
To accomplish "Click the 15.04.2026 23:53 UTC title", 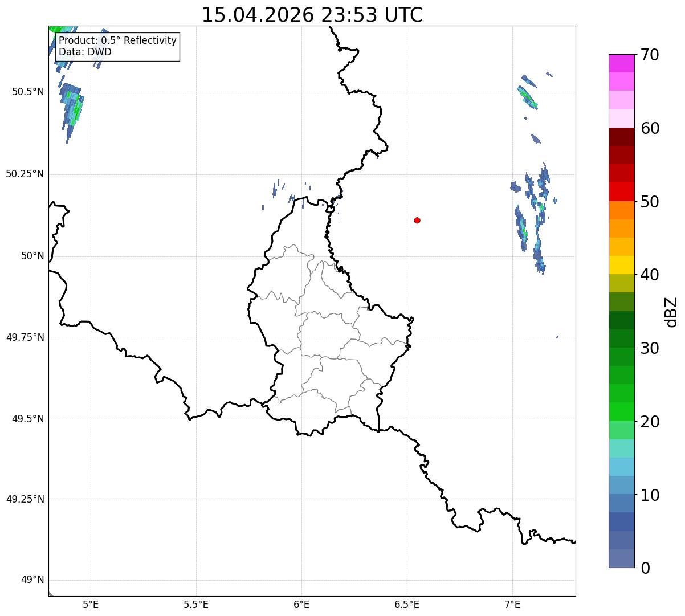I will click(x=312, y=15).
